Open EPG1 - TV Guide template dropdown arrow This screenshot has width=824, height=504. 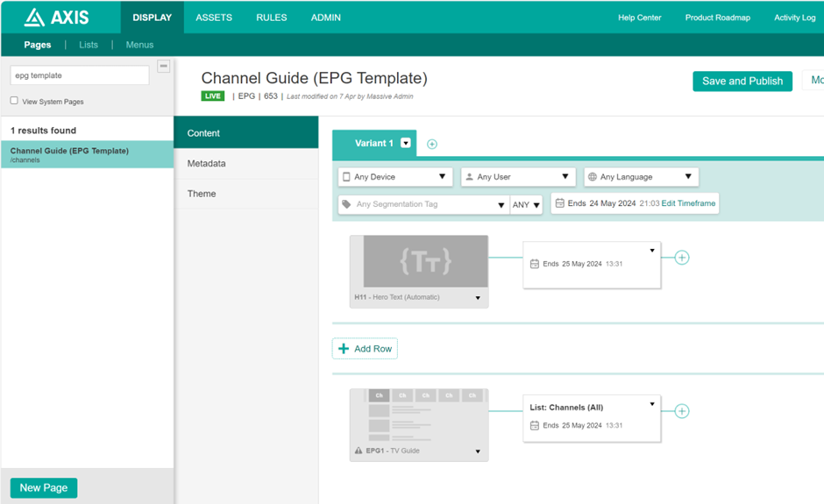click(x=478, y=451)
